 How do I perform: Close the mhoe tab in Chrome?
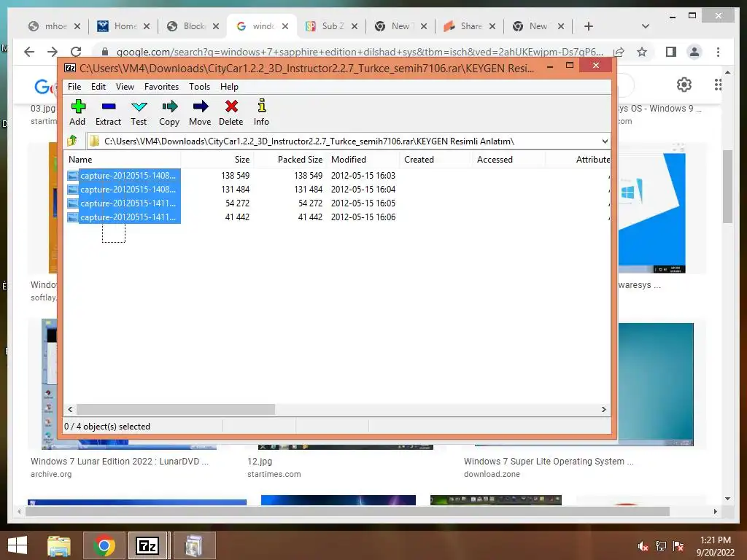pyautogui.click(x=77, y=26)
